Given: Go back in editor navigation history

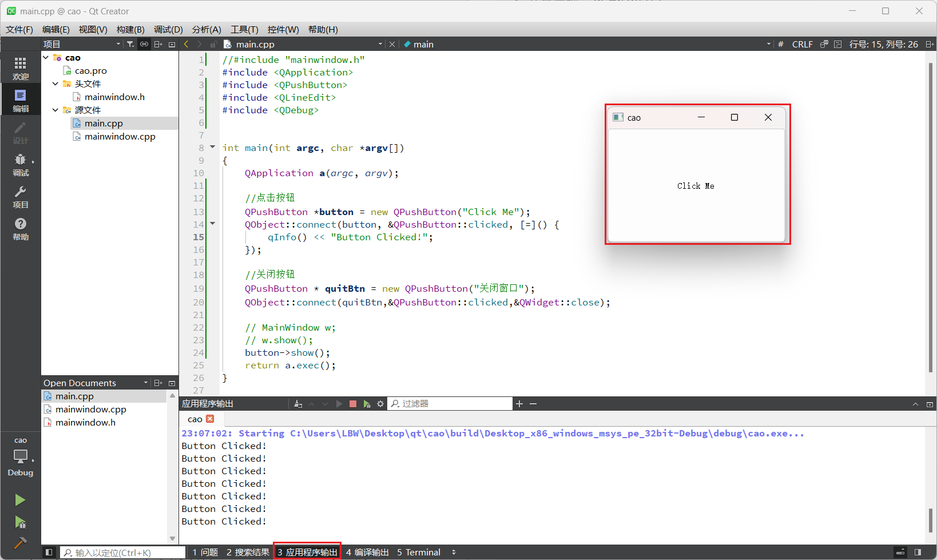Looking at the screenshot, I should (x=186, y=44).
